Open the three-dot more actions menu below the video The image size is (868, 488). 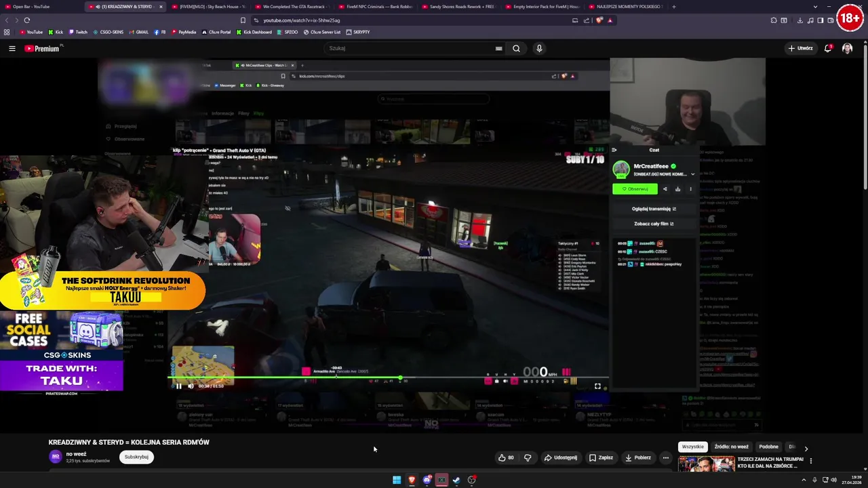(x=665, y=457)
